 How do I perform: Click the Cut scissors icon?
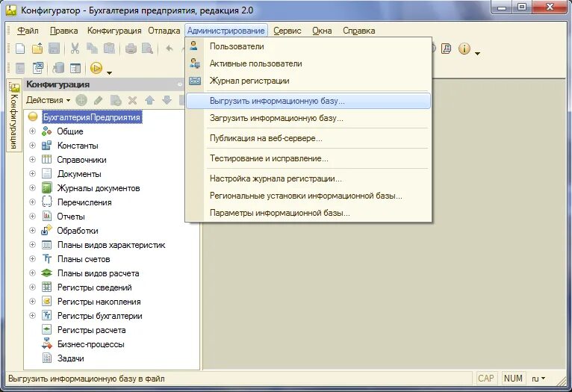tap(75, 49)
